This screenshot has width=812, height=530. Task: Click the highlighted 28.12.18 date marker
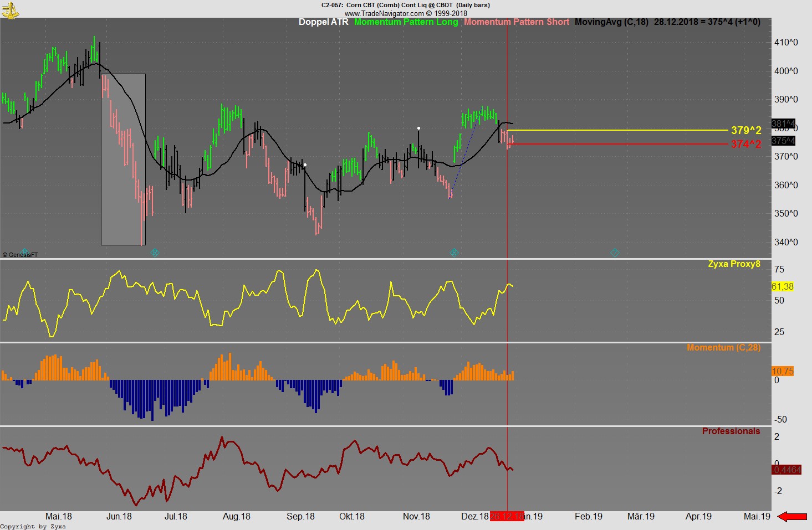pyautogui.click(x=507, y=517)
